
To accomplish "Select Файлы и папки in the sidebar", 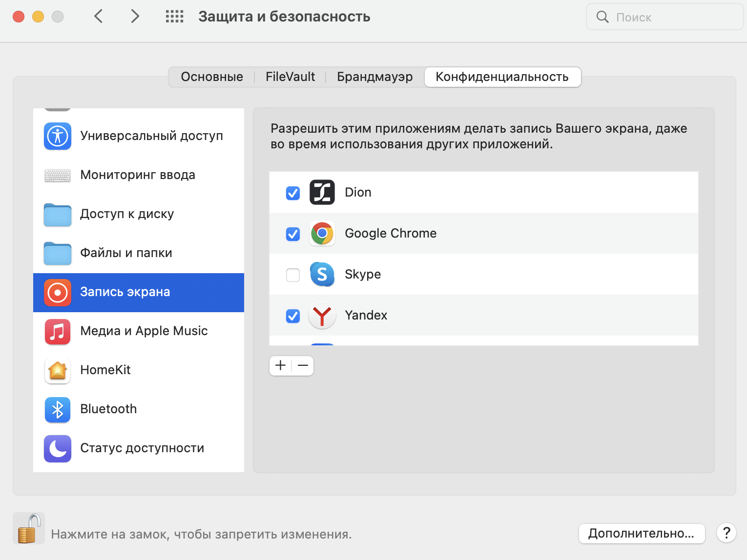I will (x=139, y=253).
